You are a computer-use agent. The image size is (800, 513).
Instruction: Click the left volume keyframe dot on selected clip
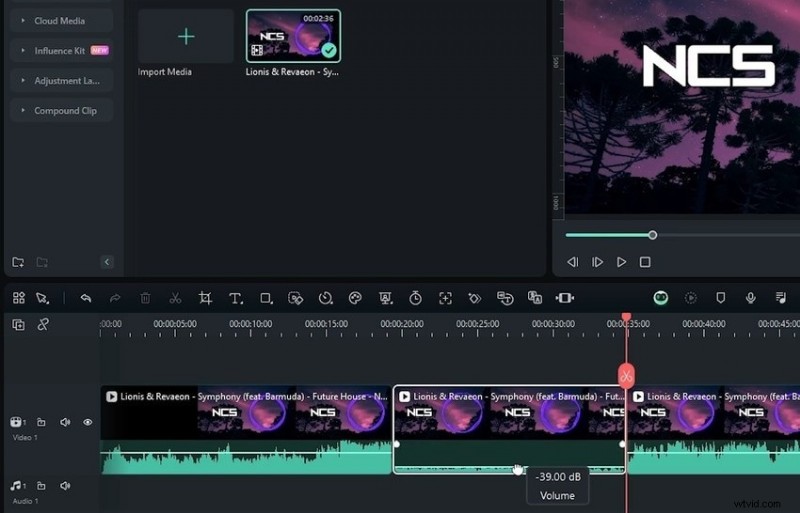pyautogui.click(x=397, y=444)
